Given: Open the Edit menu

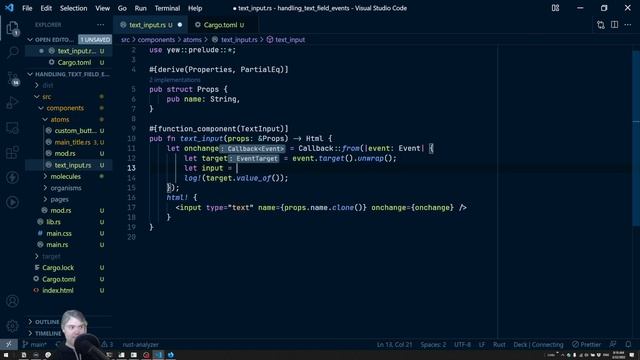Looking at the screenshot, I should 46,8.
